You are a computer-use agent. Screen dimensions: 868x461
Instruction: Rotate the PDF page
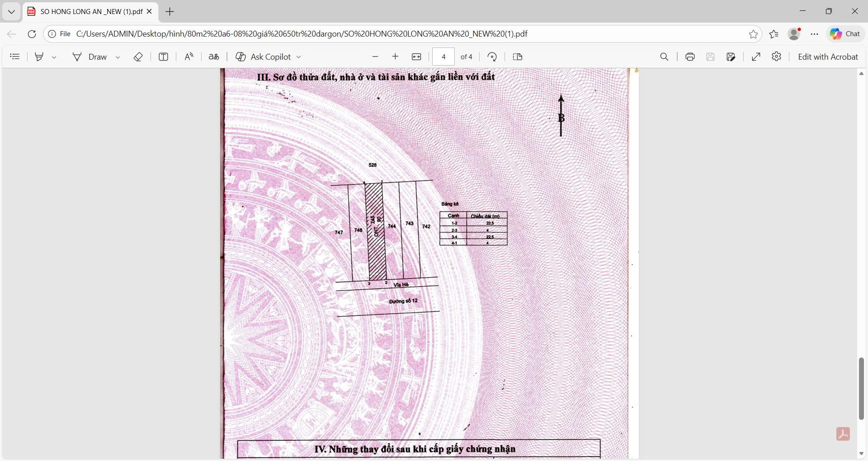pyautogui.click(x=492, y=57)
